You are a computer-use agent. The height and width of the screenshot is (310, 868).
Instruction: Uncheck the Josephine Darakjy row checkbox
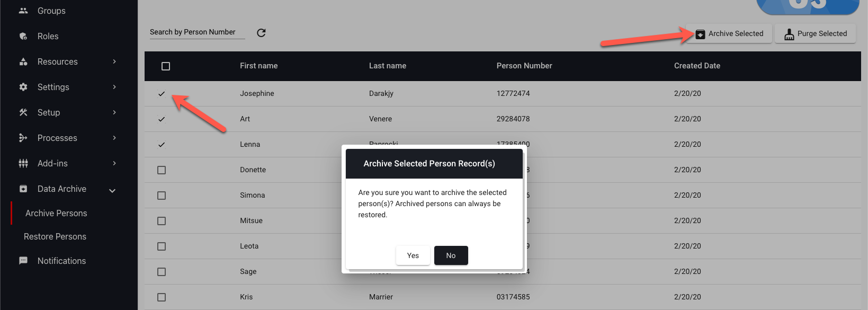pyautogui.click(x=162, y=94)
